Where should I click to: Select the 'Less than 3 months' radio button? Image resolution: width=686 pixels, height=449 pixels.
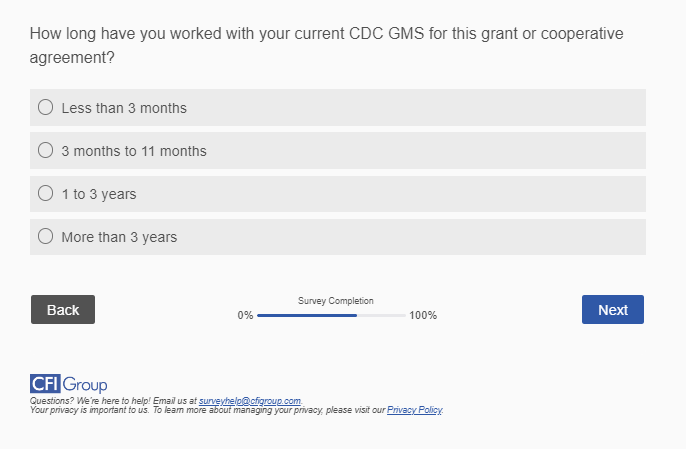[45, 107]
